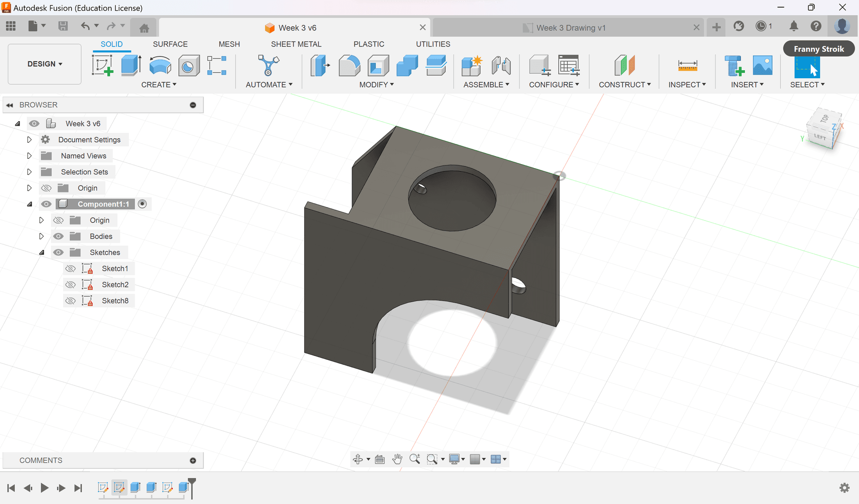Viewport: 859px width, 504px height.
Task: Switch to the PLASTIC tab
Action: pos(369,44)
